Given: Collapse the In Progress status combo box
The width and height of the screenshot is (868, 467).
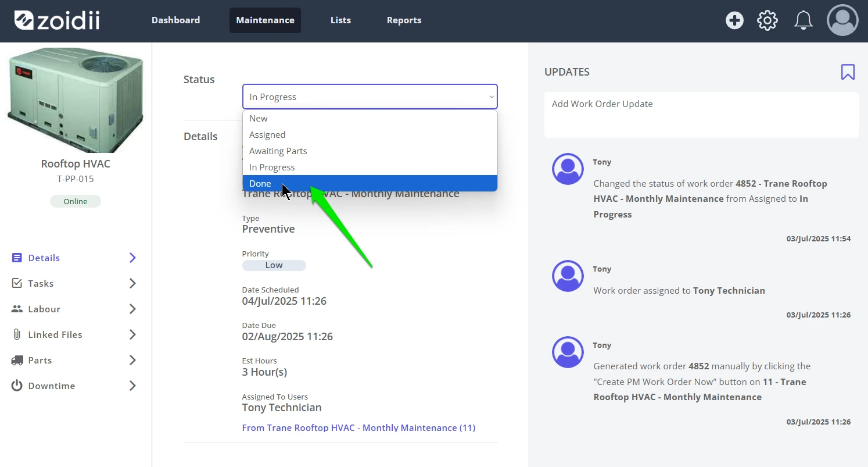Looking at the screenshot, I should pos(370,97).
